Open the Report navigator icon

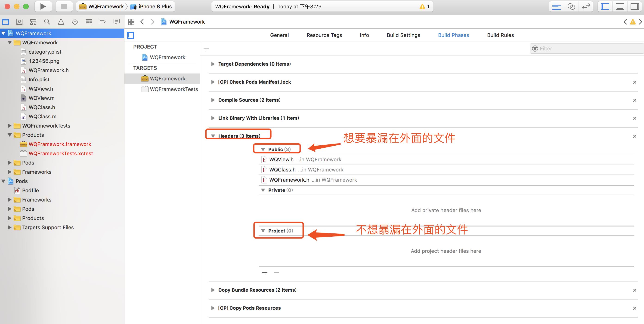pyautogui.click(x=117, y=22)
